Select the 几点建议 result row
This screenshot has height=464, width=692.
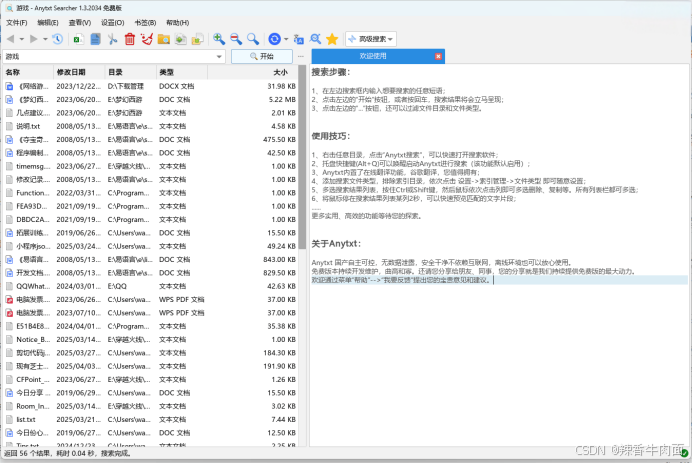pyautogui.click(x=150, y=113)
